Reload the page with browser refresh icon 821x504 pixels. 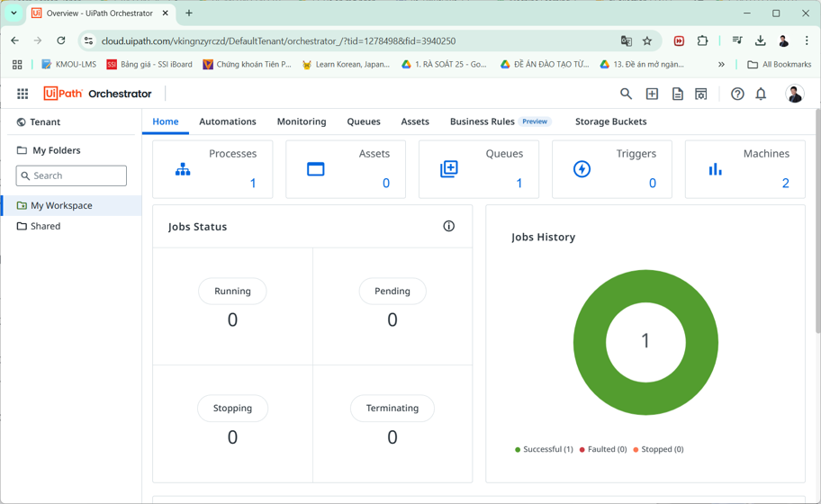(60, 40)
